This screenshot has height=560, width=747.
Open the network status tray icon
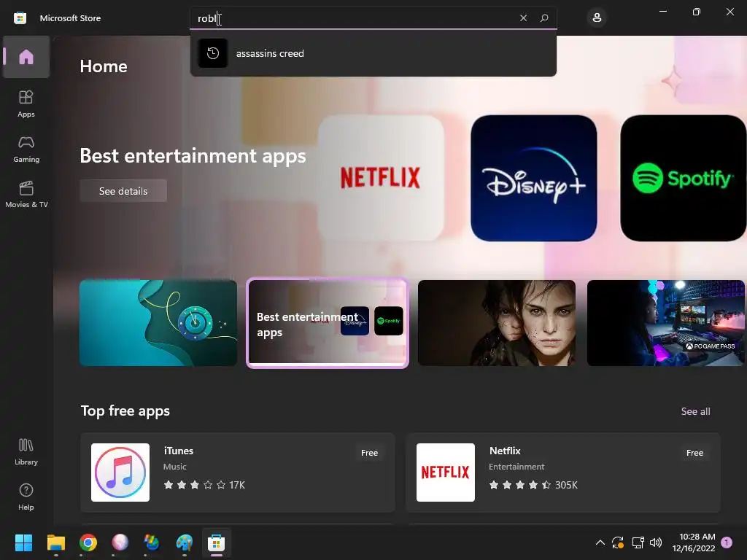638,542
